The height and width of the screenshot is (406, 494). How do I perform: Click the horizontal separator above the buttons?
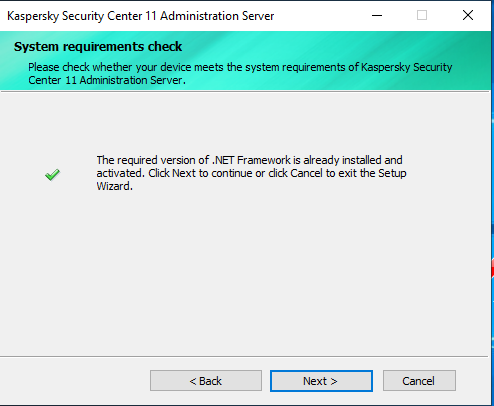pos(244,356)
